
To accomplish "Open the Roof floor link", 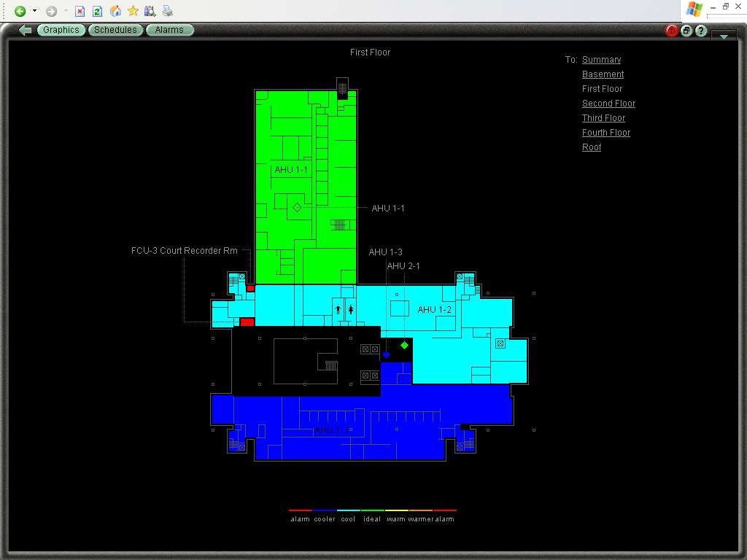I will click(592, 147).
